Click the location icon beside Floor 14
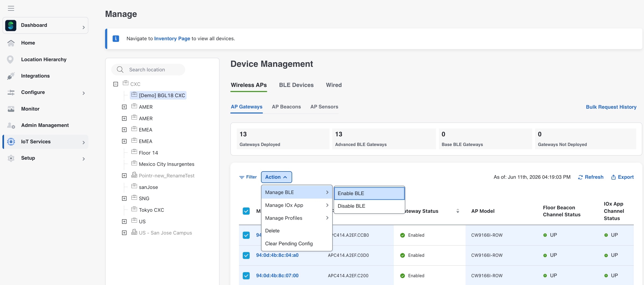 (134, 152)
